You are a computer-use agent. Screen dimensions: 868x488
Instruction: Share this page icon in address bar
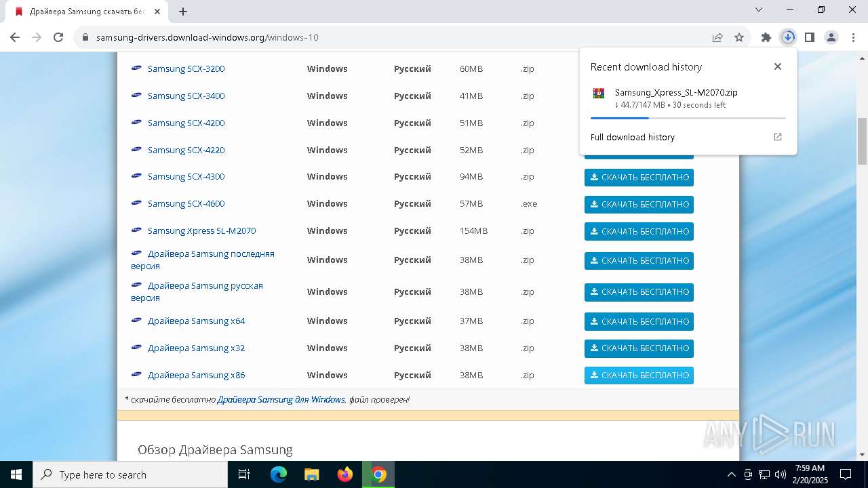pyautogui.click(x=717, y=37)
